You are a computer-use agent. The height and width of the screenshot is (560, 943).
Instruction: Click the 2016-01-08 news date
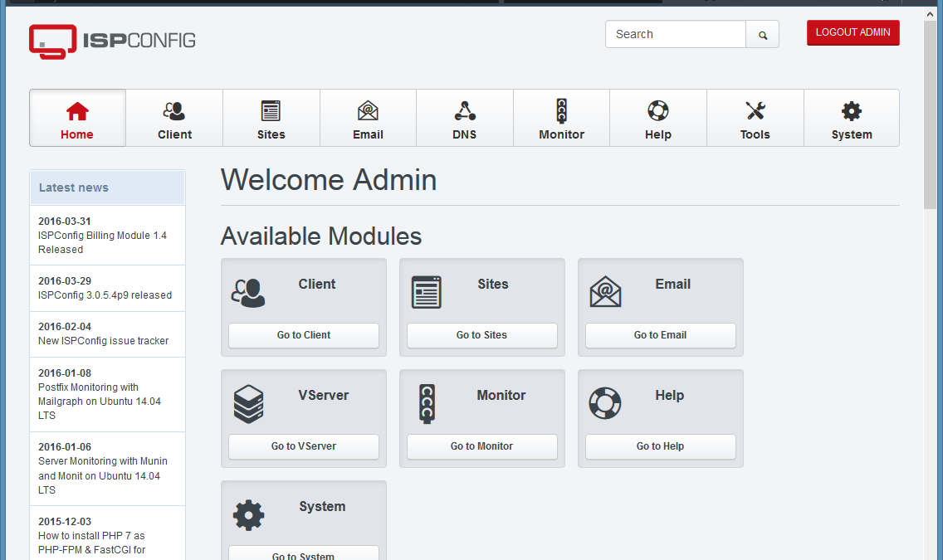coord(65,373)
